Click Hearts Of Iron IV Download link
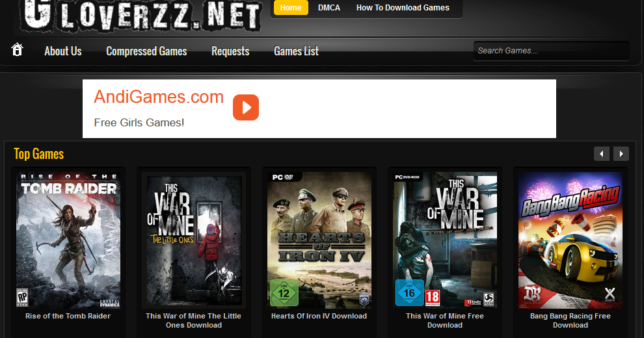Viewport: 644px width, 338px height. click(x=319, y=316)
